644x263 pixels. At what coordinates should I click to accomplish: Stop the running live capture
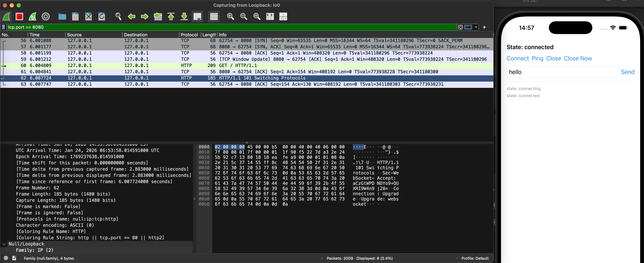[x=20, y=16]
